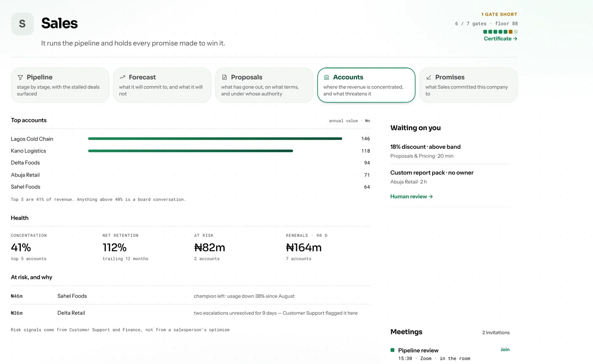Click the 41% concentration metric

(x=21, y=247)
